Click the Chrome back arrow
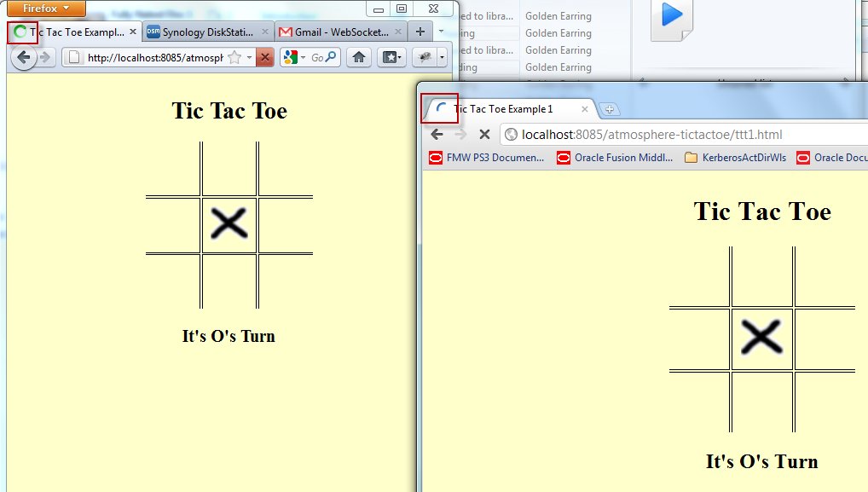 tap(437, 134)
